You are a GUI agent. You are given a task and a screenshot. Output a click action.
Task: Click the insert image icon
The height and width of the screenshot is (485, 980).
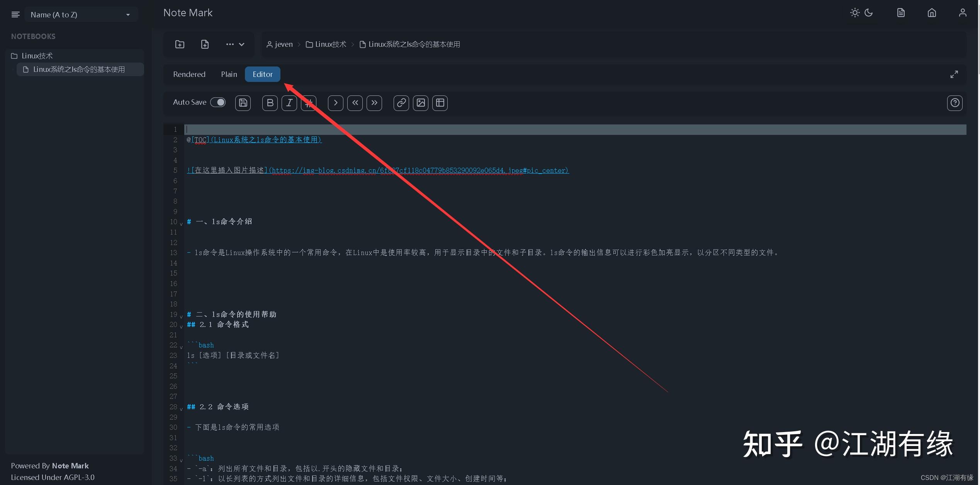420,103
